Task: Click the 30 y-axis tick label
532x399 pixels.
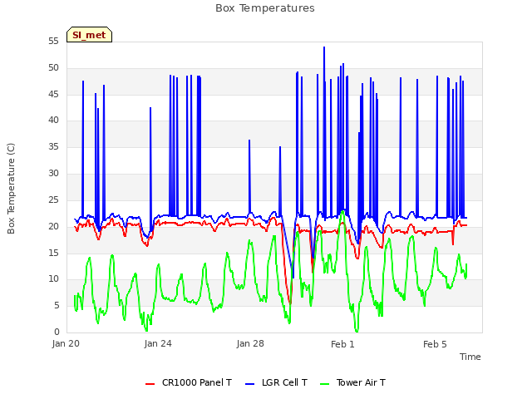Action: coord(53,174)
